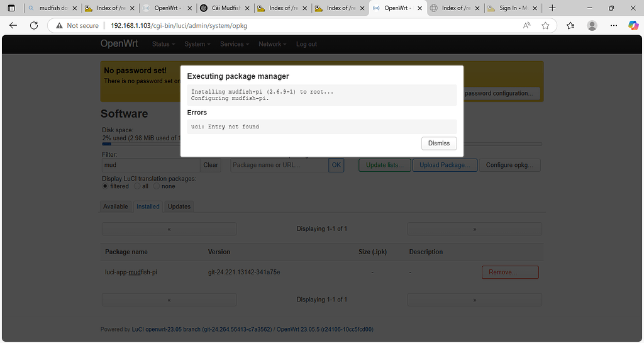
Task: Add page to favorites star icon
Action: click(x=545, y=26)
